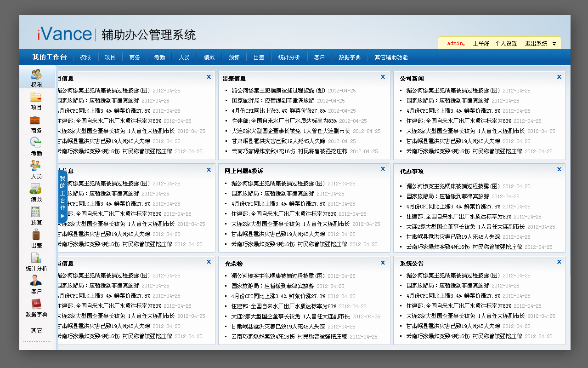Open 权限 in the top navigation bar
The width and height of the screenshot is (588, 368).
pos(85,57)
